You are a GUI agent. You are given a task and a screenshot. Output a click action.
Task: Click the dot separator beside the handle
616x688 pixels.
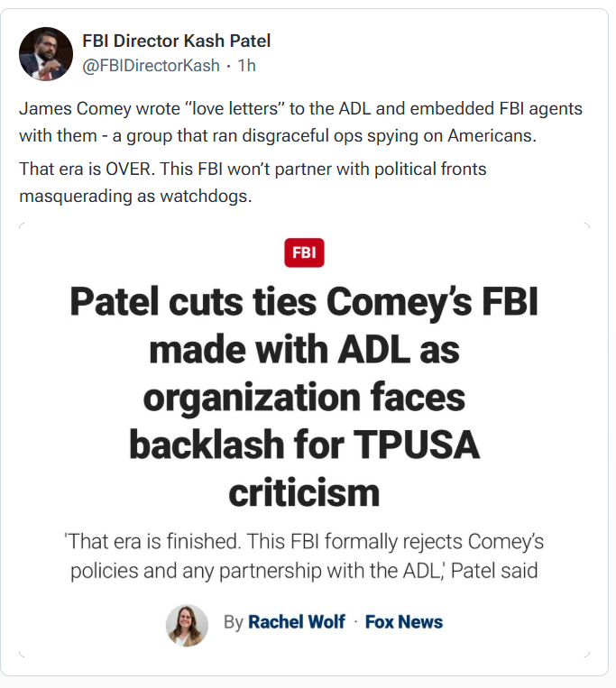point(228,66)
